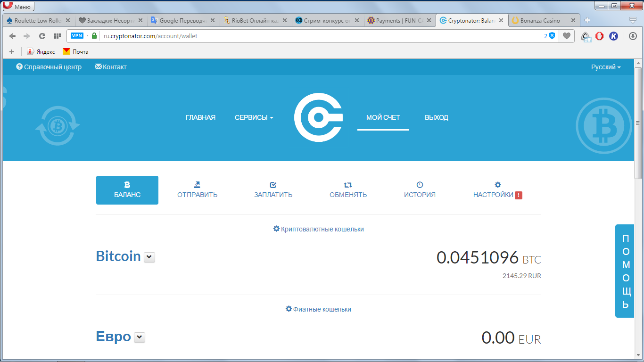The image size is (644, 362).
Task: Expand the Евро wallet dropdown arrow
Action: (x=140, y=337)
